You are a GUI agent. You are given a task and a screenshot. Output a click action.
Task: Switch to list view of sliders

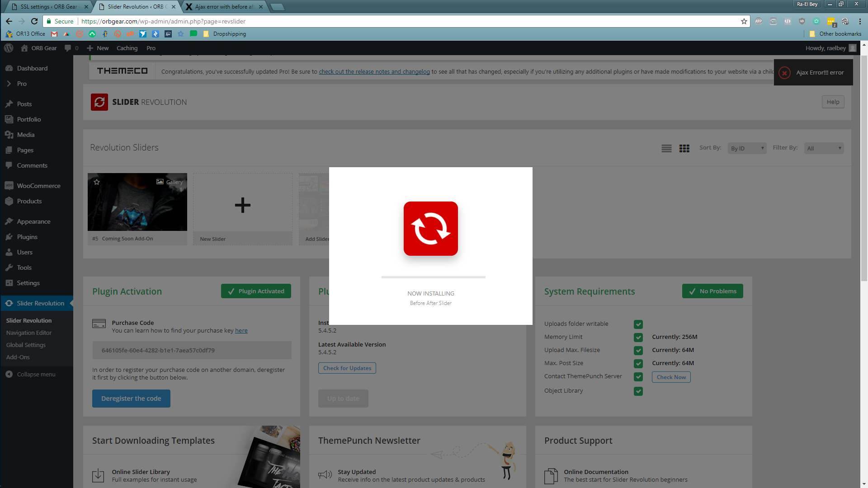[x=666, y=148]
